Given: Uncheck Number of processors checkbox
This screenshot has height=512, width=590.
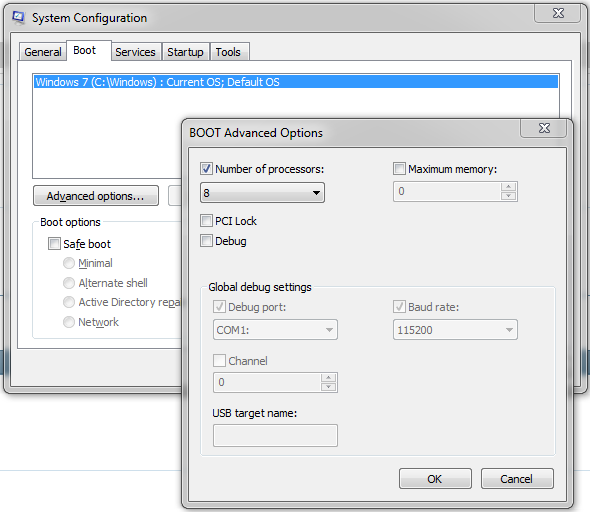Looking at the screenshot, I should (x=206, y=169).
